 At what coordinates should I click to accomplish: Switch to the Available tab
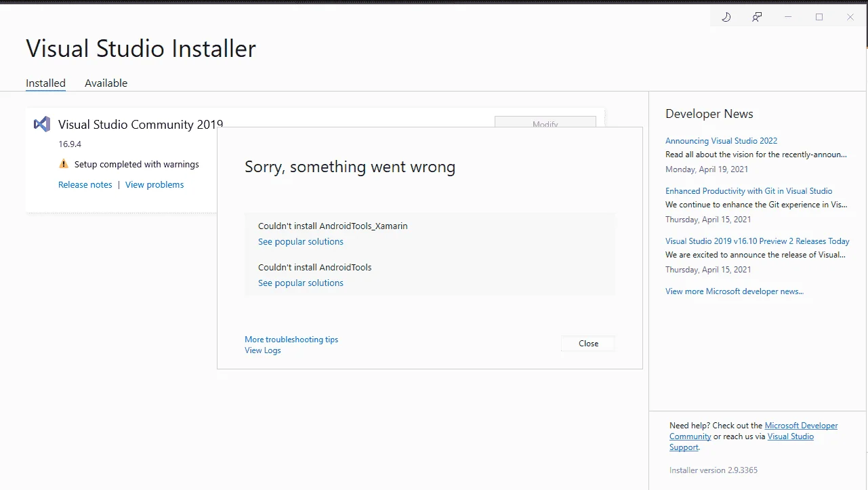(106, 83)
